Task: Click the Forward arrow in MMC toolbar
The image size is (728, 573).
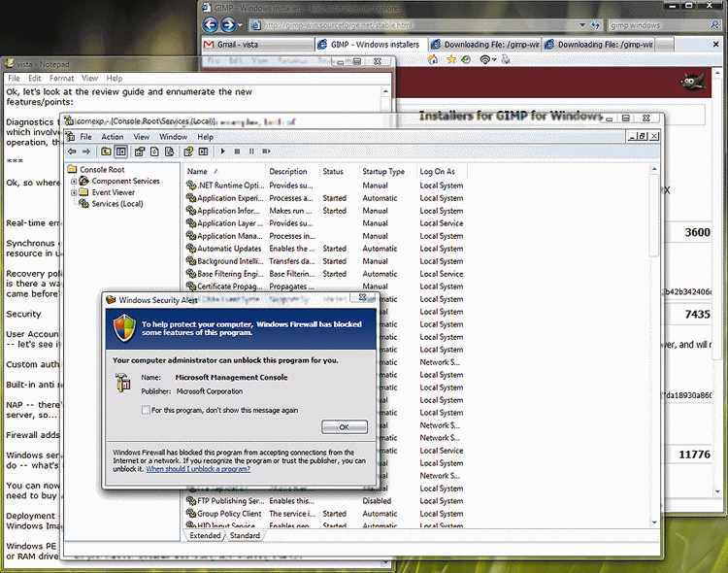Action: pyautogui.click(x=86, y=152)
